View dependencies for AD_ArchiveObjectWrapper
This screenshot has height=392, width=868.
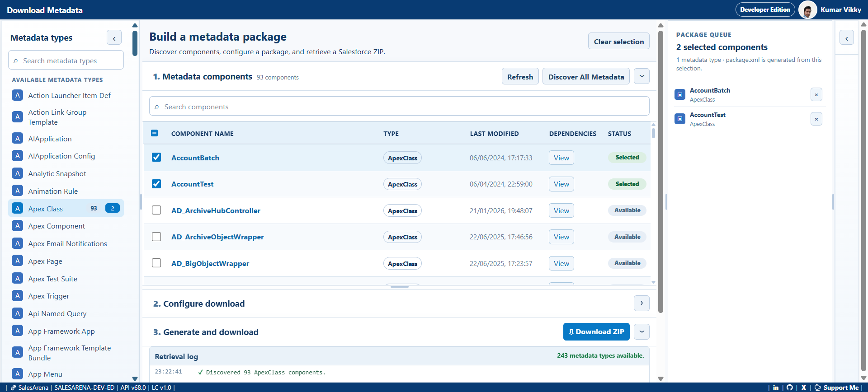561,237
